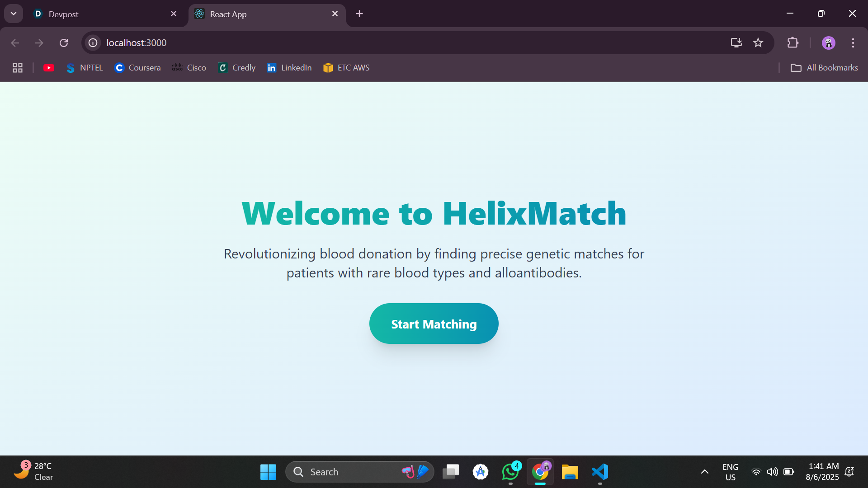Screen dimensions: 868x488
Task: Open the apps grid shortcut
Action: 18,68
